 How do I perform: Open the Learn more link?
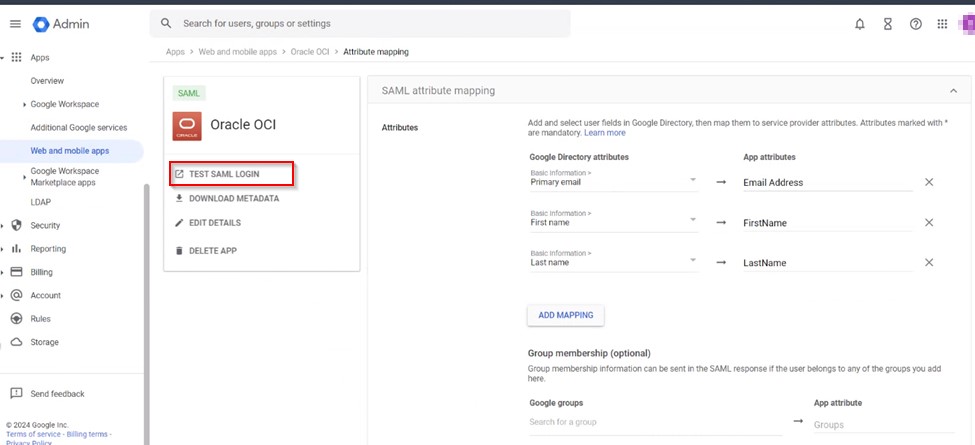tap(604, 133)
